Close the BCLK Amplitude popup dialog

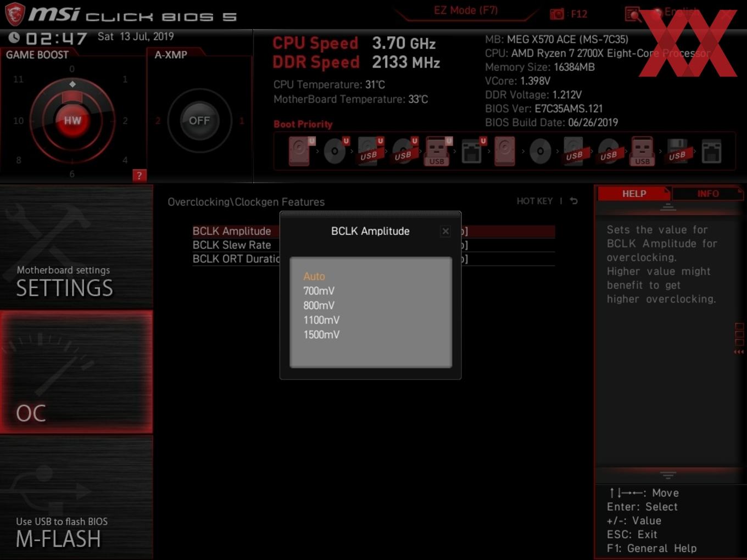click(445, 231)
